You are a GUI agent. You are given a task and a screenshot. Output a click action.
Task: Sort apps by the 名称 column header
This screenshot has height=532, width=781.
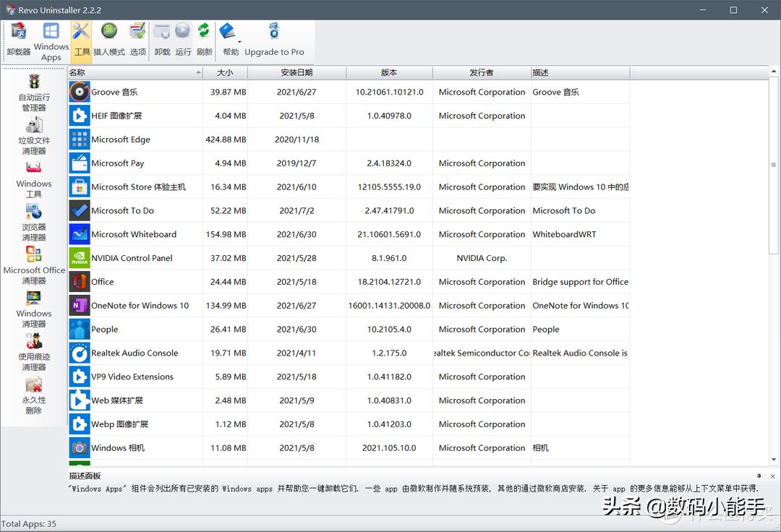click(x=135, y=72)
